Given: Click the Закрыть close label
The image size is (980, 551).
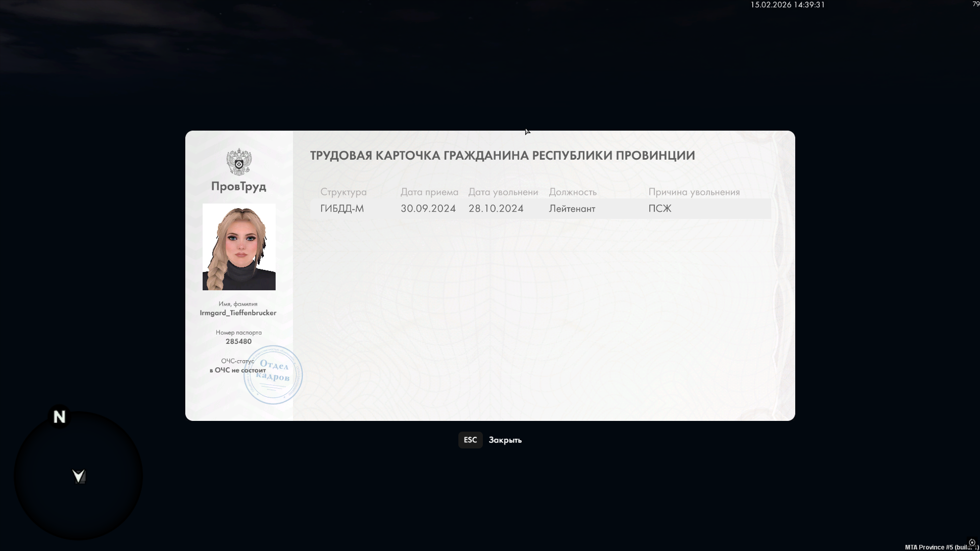Looking at the screenshot, I should click(x=505, y=440).
